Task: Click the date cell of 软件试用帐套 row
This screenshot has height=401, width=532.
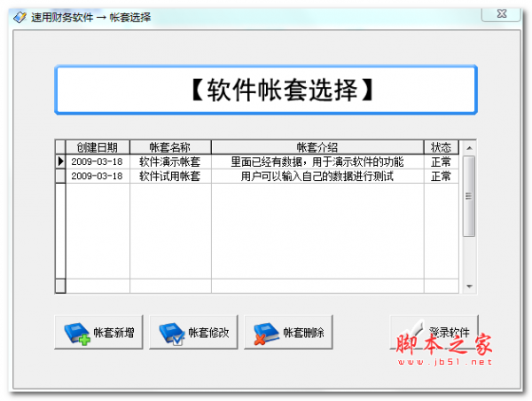Action: [x=98, y=177]
